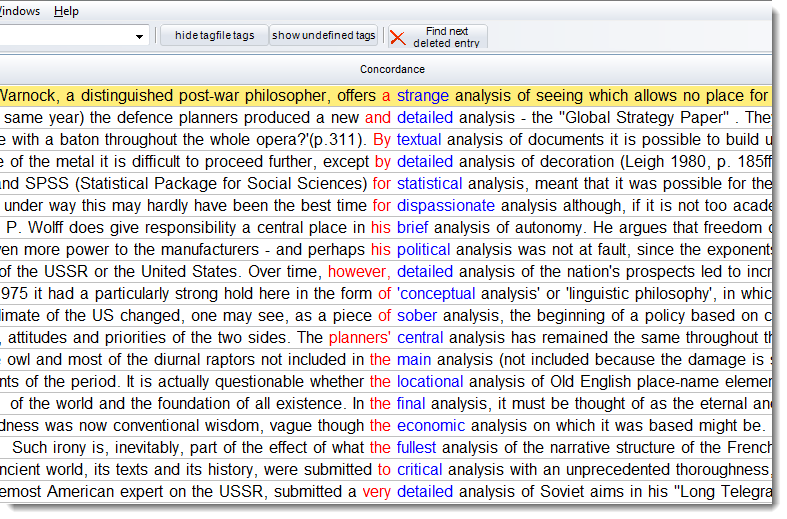
Task: Select the line with 'fullest analysis'
Action: (386, 448)
